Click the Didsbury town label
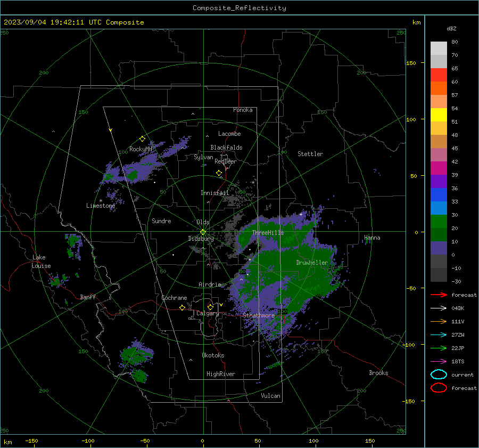479x448 pixels. click(x=201, y=239)
